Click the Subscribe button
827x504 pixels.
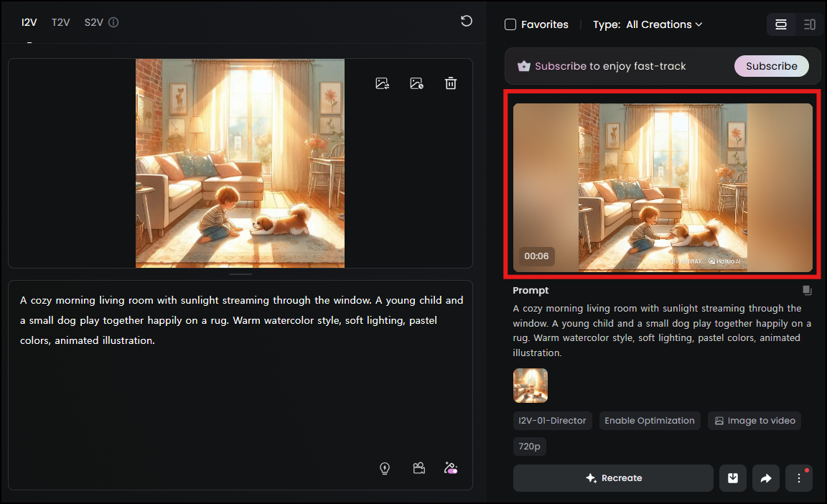click(x=771, y=66)
